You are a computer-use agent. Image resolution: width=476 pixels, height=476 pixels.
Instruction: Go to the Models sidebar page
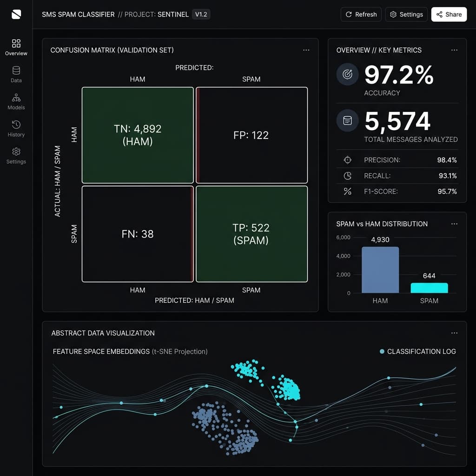pos(16,101)
